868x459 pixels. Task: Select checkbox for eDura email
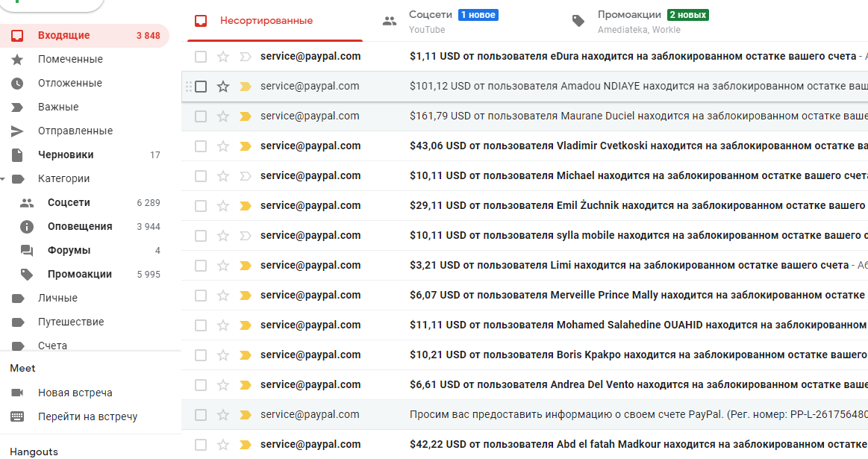[201, 57]
